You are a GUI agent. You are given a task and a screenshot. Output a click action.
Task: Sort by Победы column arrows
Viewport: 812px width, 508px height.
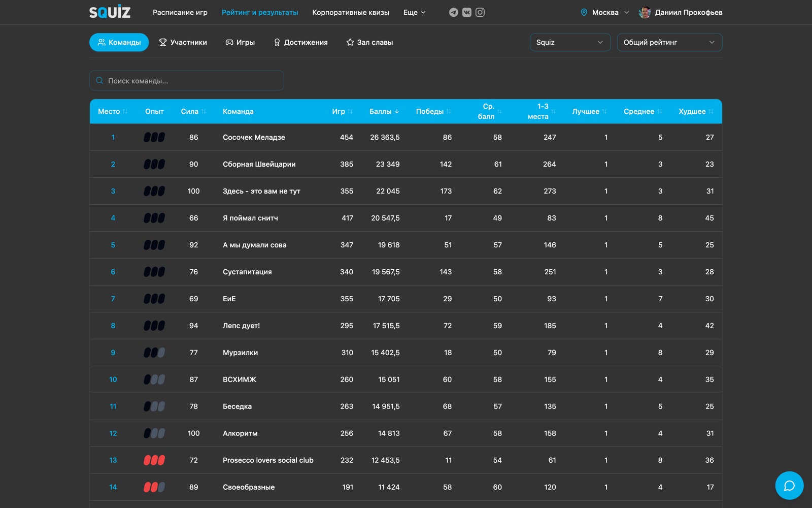[x=449, y=111]
